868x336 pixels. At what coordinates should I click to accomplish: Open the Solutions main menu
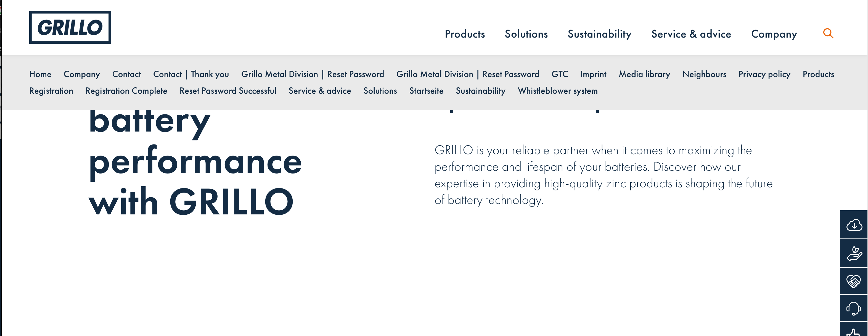(526, 34)
